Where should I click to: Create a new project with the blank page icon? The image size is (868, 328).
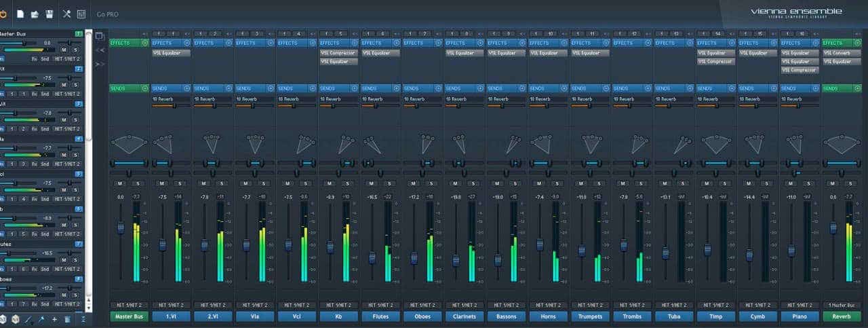[20, 14]
